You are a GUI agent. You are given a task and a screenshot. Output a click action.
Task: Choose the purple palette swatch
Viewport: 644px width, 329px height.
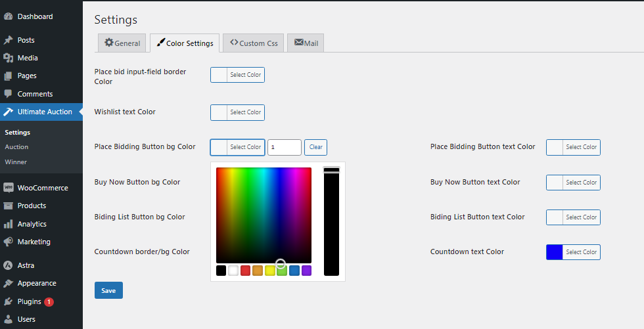[x=306, y=271]
